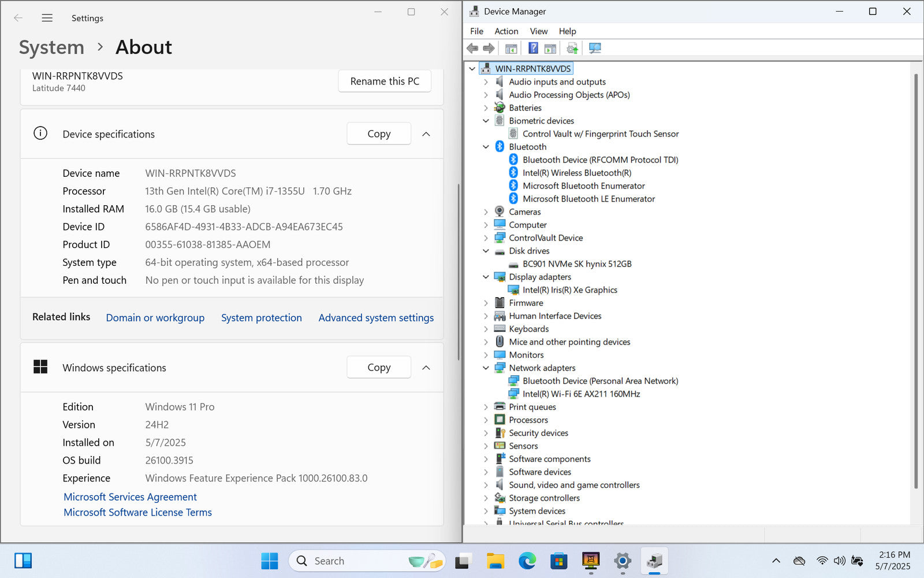Show hidden system tray icons
The height and width of the screenshot is (578, 924).
pos(776,561)
